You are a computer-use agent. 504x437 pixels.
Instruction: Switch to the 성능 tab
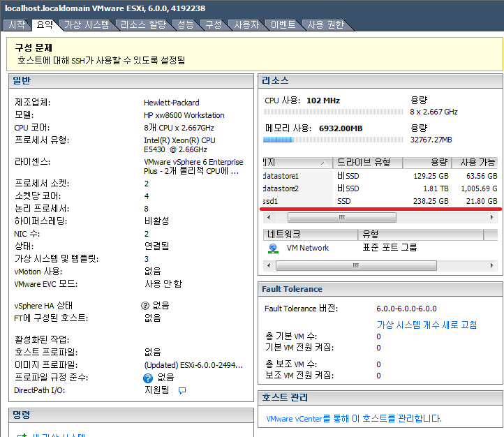[186, 24]
